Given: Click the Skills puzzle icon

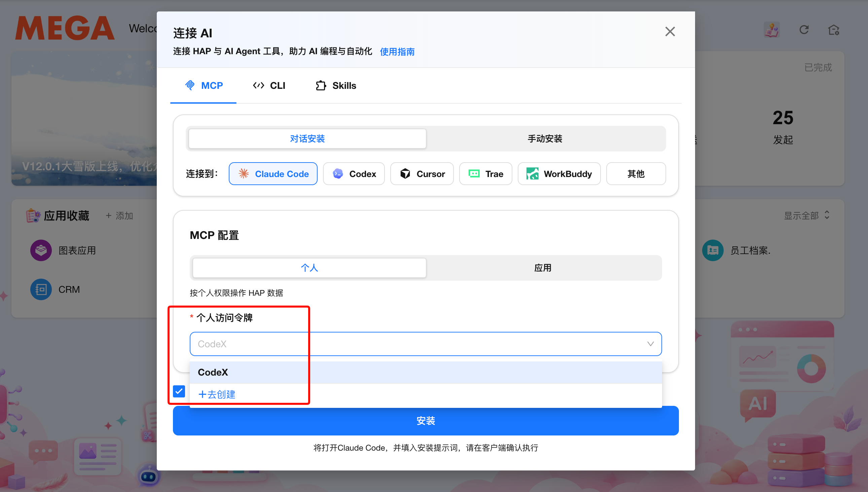Looking at the screenshot, I should pyautogui.click(x=321, y=85).
